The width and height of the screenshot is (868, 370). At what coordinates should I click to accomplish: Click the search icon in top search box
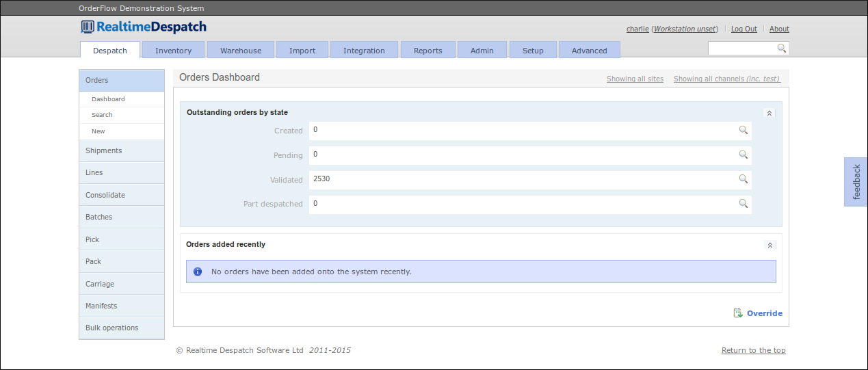(x=782, y=48)
